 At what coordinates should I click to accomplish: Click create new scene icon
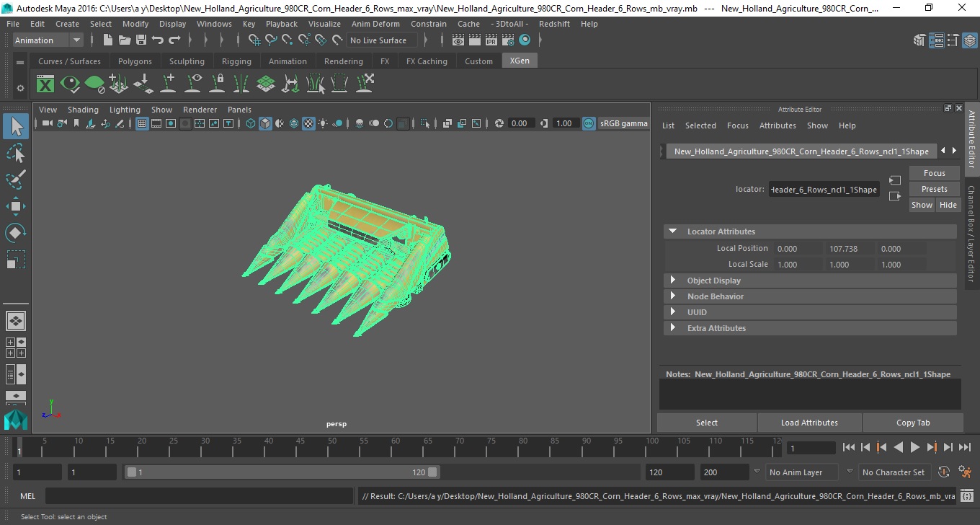(108, 40)
